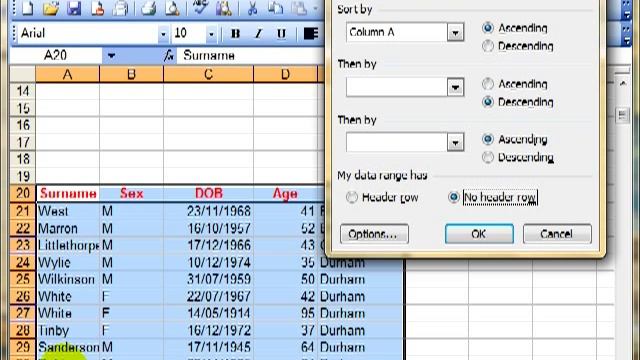Screen dimensions: 640x360
Task: Click the formula bar showing Surname
Action: pyautogui.click(x=251, y=56)
